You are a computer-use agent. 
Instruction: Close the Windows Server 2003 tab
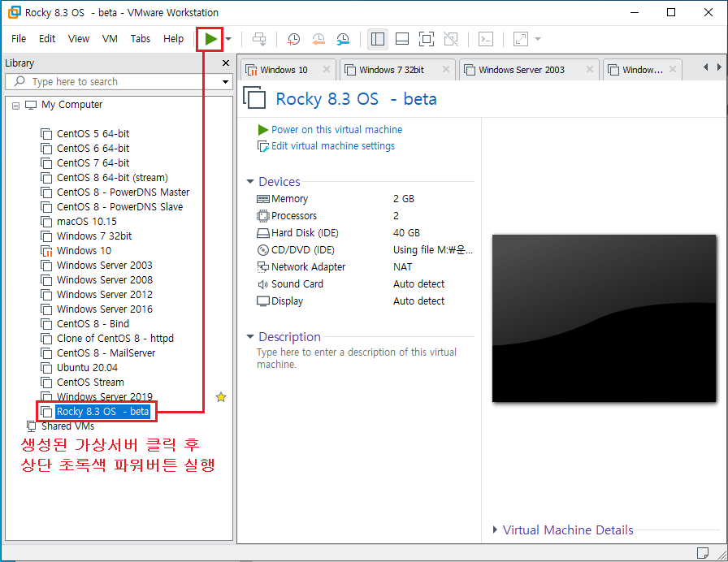coord(590,69)
